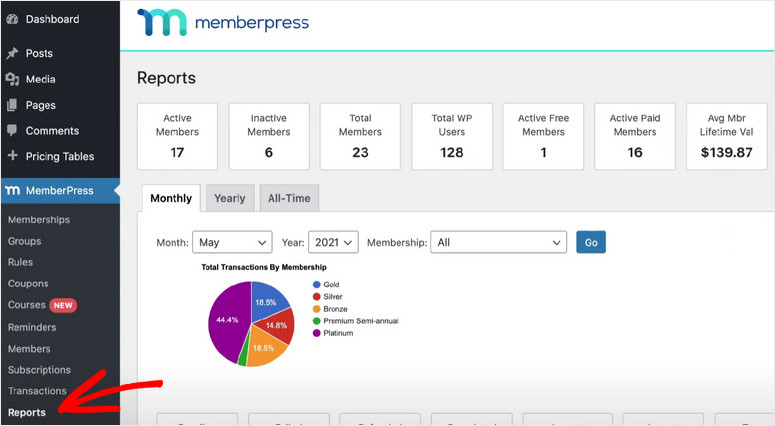
Task: Click the MemberPress sidebar logo icon
Action: point(12,189)
